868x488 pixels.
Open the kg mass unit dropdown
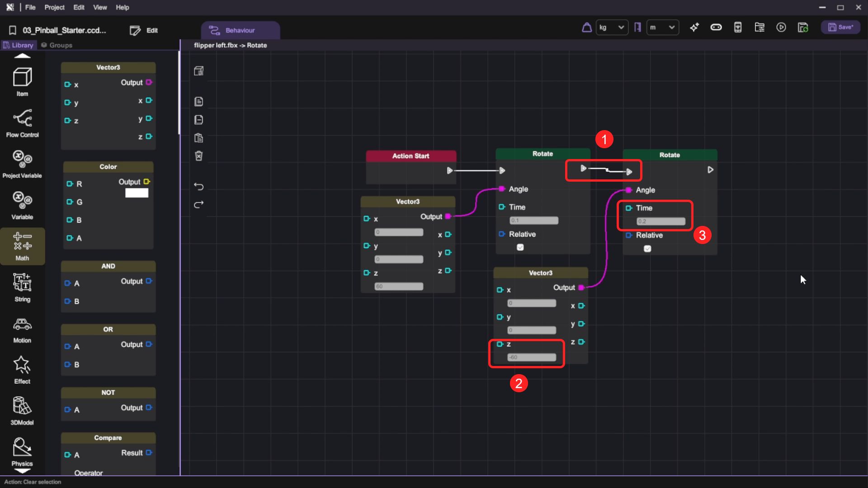click(611, 28)
